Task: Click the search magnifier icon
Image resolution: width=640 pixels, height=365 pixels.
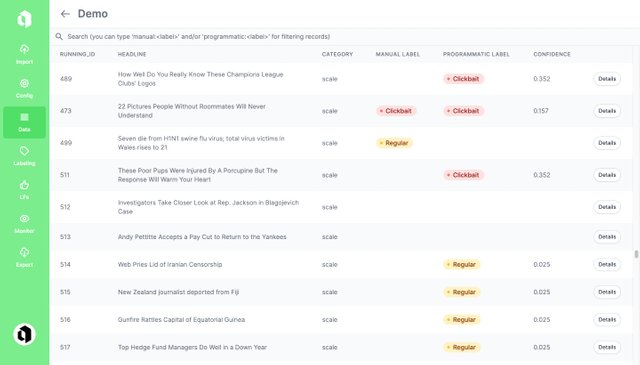Action: 59,36
